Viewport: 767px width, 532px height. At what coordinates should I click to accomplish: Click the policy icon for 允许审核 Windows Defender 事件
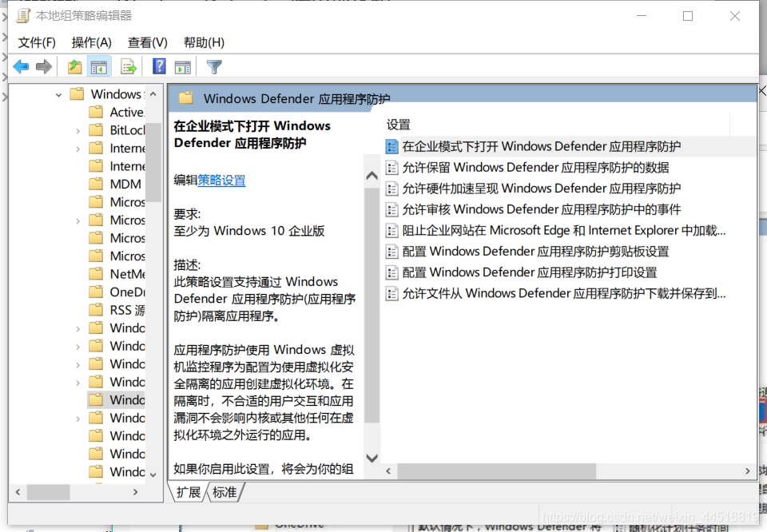coord(391,209)
